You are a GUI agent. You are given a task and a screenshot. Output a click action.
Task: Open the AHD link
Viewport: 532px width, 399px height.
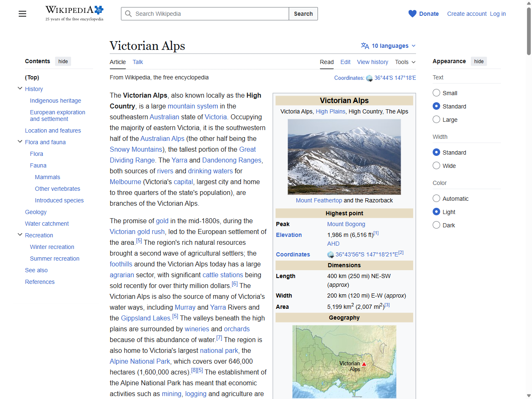click(333, 244)
